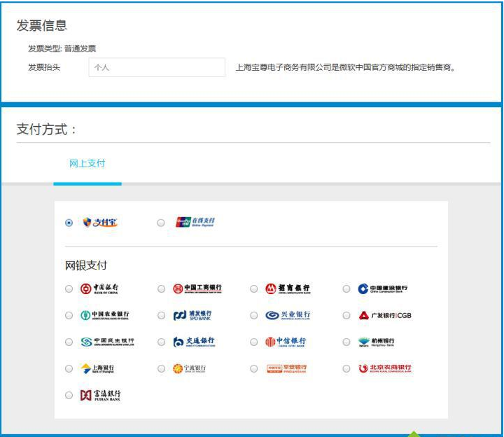Viewport: 504px width, 437px height.
Task: Click the Bank of Communications (交通银行) logo
Action: [x=194, y=342]
